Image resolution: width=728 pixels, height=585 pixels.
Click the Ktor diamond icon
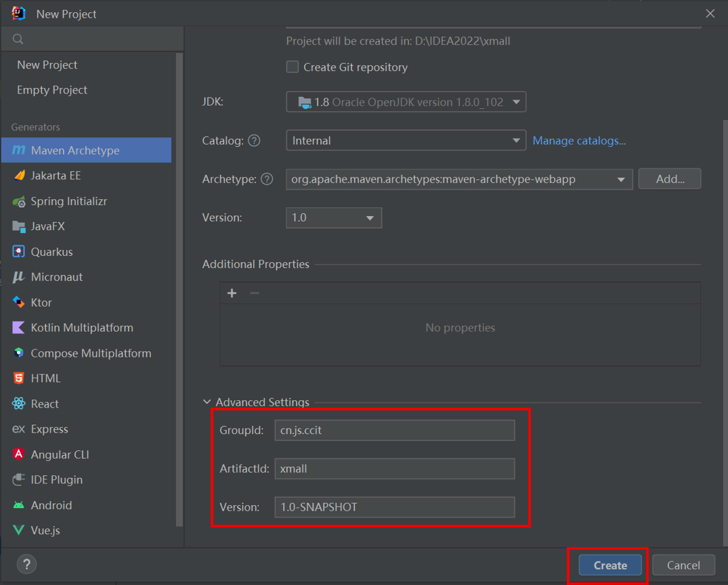(x=18, y=302)
